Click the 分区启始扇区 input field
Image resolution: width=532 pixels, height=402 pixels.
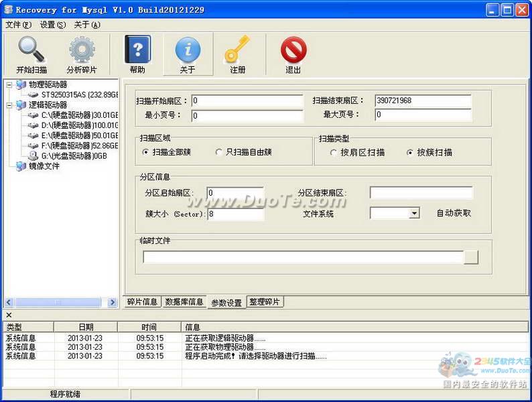pyautogui.click(x=235, y=193)
